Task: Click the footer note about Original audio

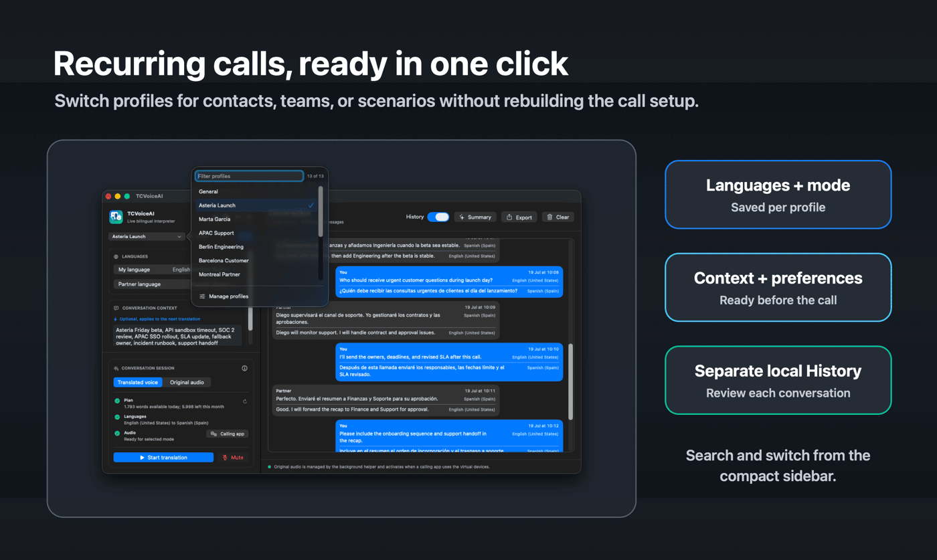Action: pos(381,467)
